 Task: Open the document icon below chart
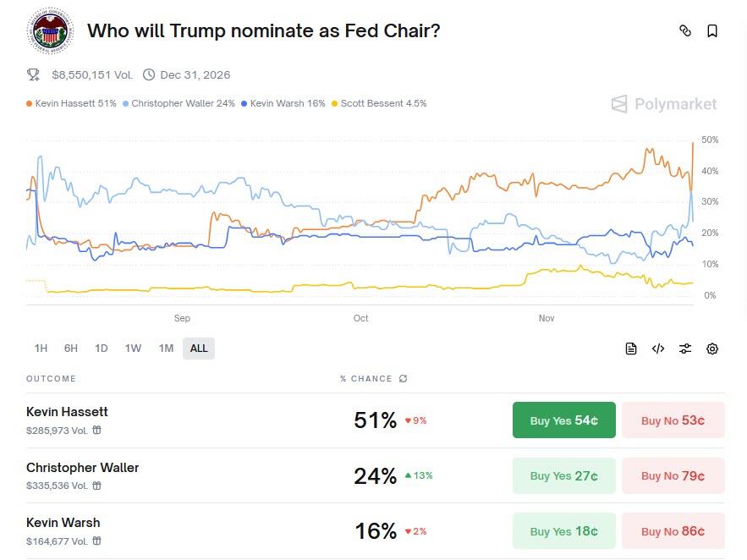[631, 349]
